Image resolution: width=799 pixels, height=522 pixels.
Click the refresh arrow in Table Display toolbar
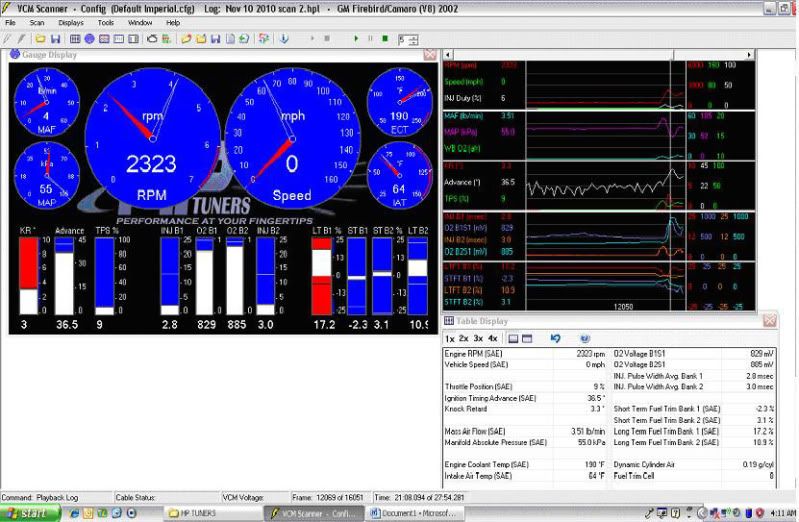[x=555, y=338]
